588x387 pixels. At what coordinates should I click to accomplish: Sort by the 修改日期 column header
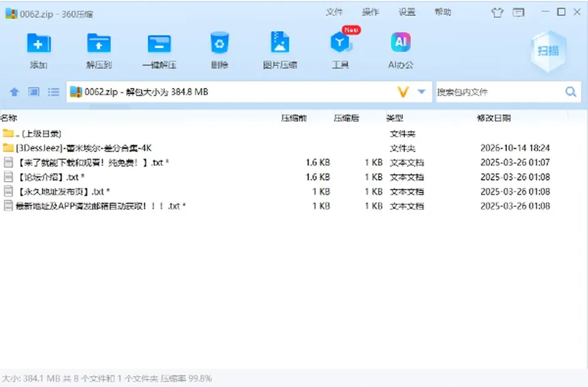(x=494, y=118)
